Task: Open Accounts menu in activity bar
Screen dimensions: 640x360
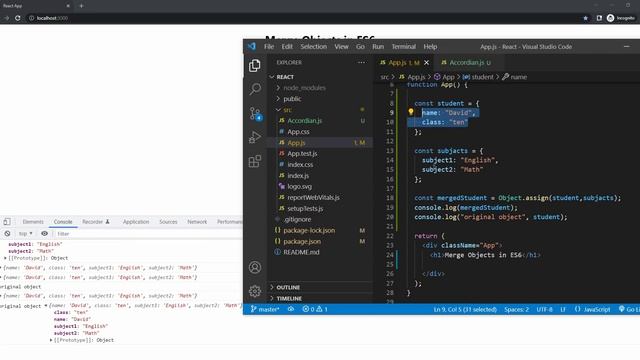Action: click(255, 267)
